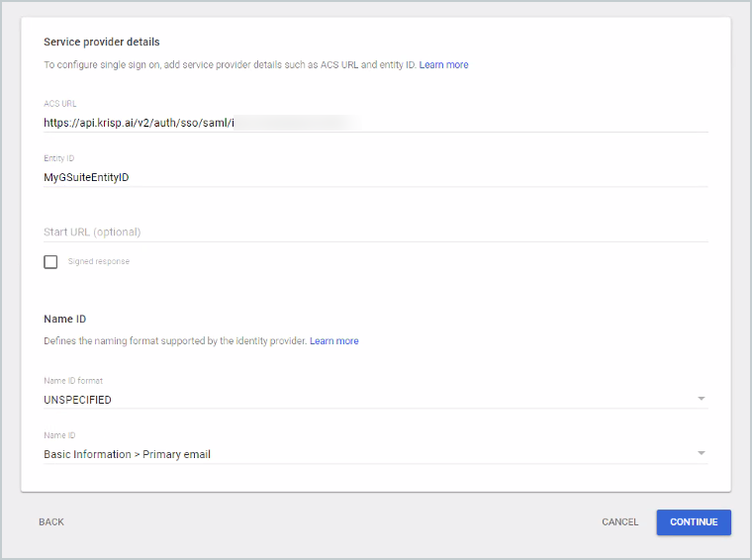Image resolution: width=752 pixels, height=560 pixels.
Task: Click the 'Name ID format' field label
Action: (x=73, y=381)
